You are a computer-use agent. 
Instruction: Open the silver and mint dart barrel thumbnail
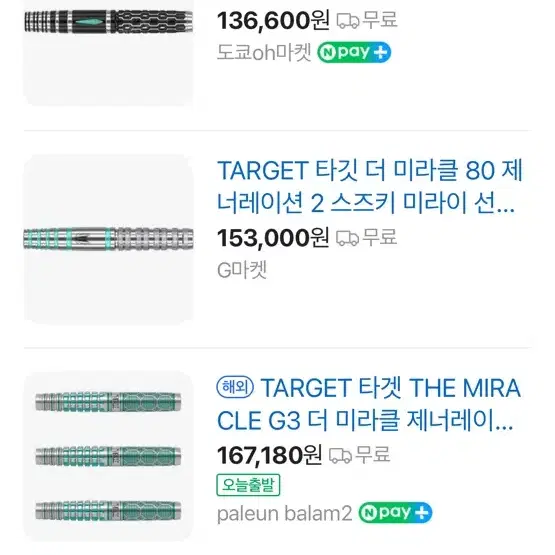[108, 240]
